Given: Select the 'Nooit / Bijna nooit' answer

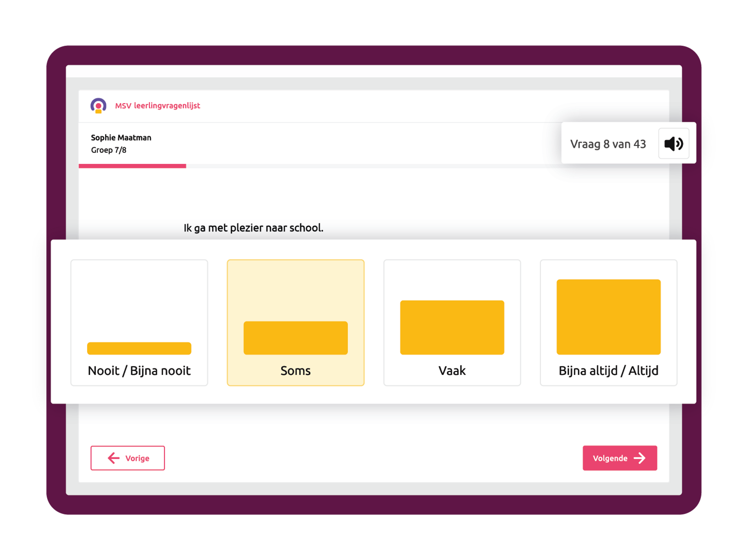Looking at the screenshot, I should [x=139, y=371].
